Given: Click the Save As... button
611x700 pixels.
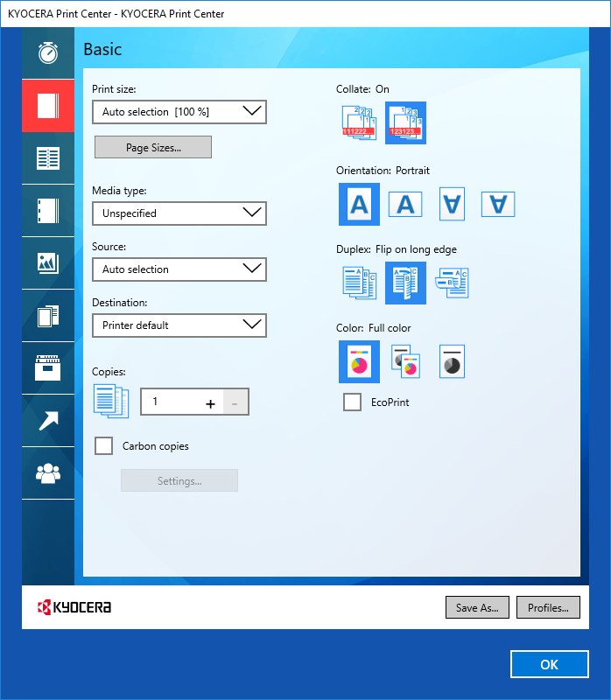Looking at the screenshot, I should click(x=477, y=607).
